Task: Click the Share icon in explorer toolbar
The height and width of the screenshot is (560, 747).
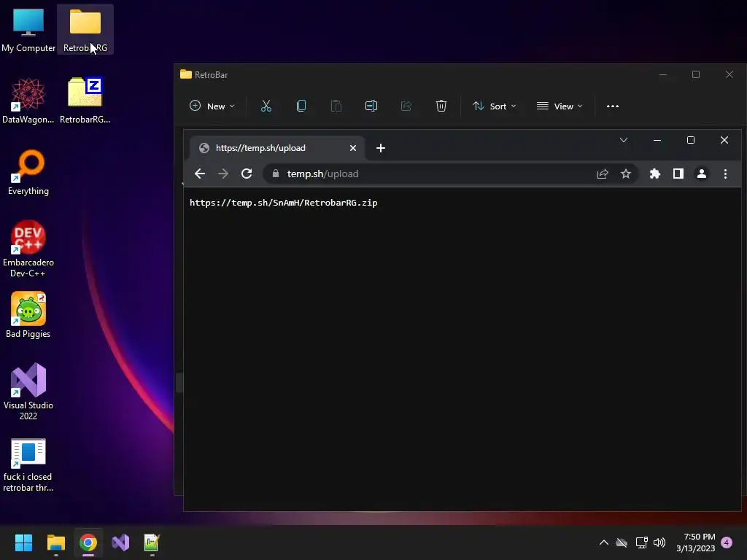Action: coord(406,106)
